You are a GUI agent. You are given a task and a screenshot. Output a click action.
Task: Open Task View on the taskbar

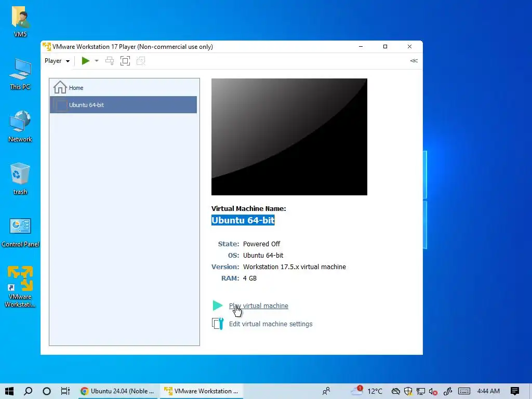pos(65,391)
